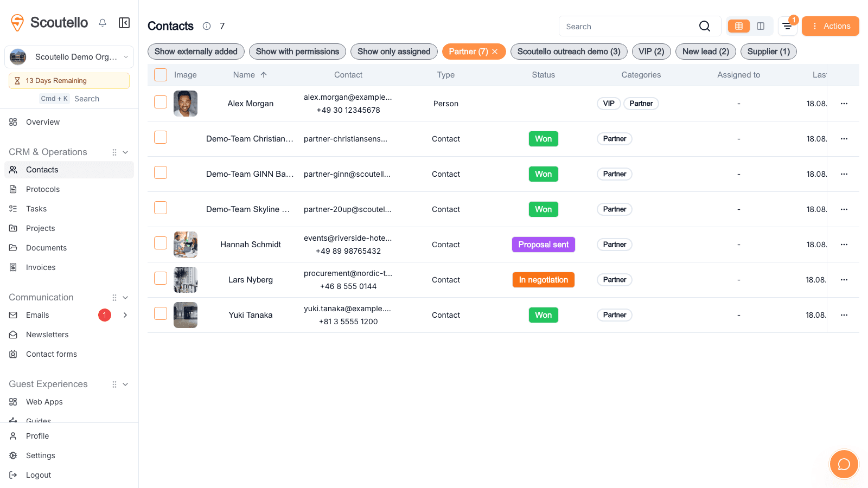Open Newsletters in sidebar
The width and height of the screenshot is (868, 488).
[x=69, y=335]
